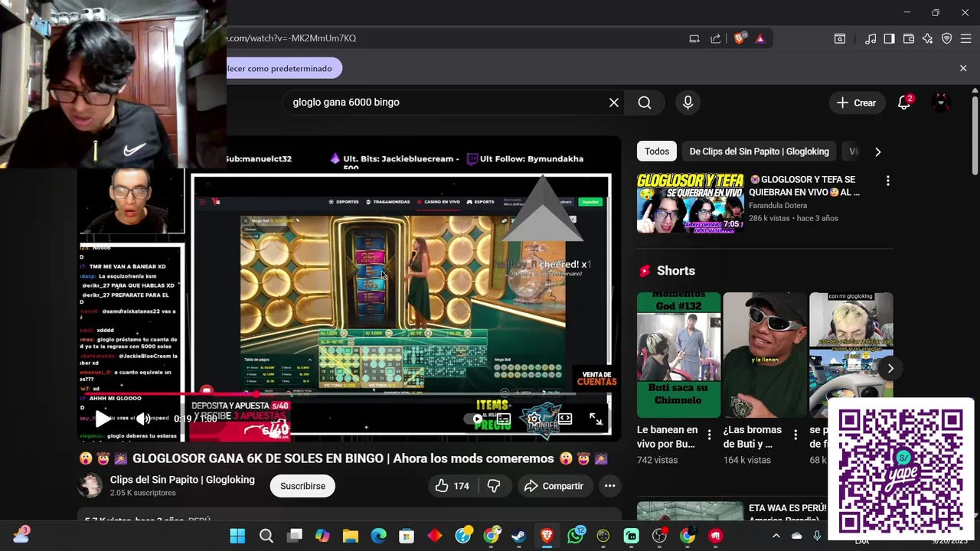The image size is (980, 551).
Task: Show more filter chips with right arrow
Action: pos(877,152)
